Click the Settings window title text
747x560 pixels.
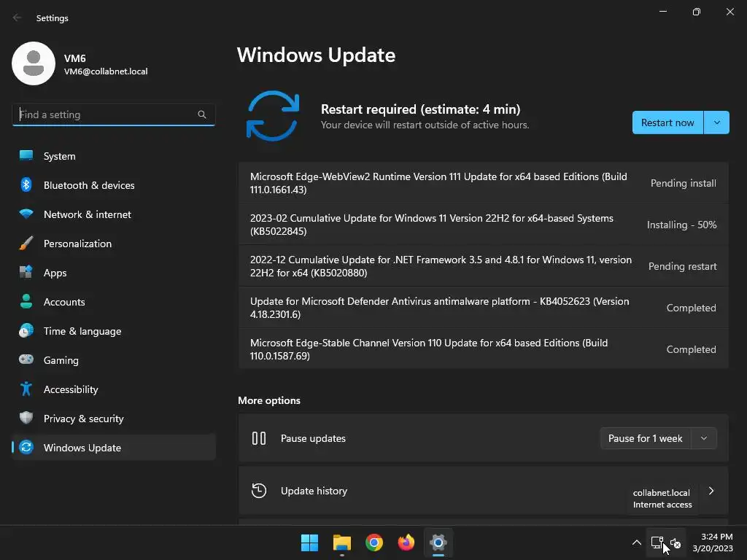(x=53, y=18)
